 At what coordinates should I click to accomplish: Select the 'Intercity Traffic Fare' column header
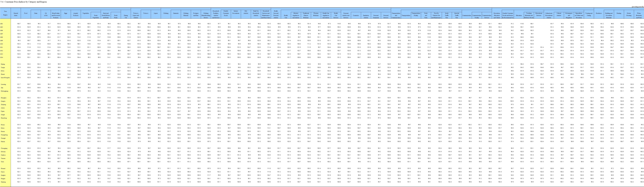click(x=457, y=15)
